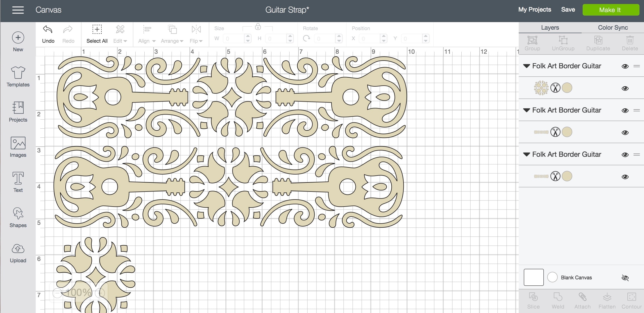Collapse second Folk Art Border Guitar group
This screenshot has width=644, height=313.
(x=527, y=110)
